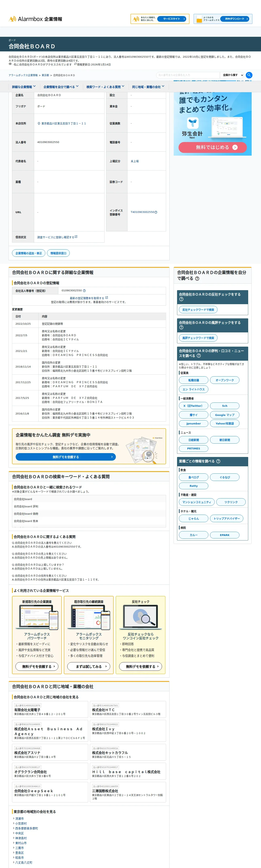
Task: Click the 中央区 area link
Action: click(19, 833)
